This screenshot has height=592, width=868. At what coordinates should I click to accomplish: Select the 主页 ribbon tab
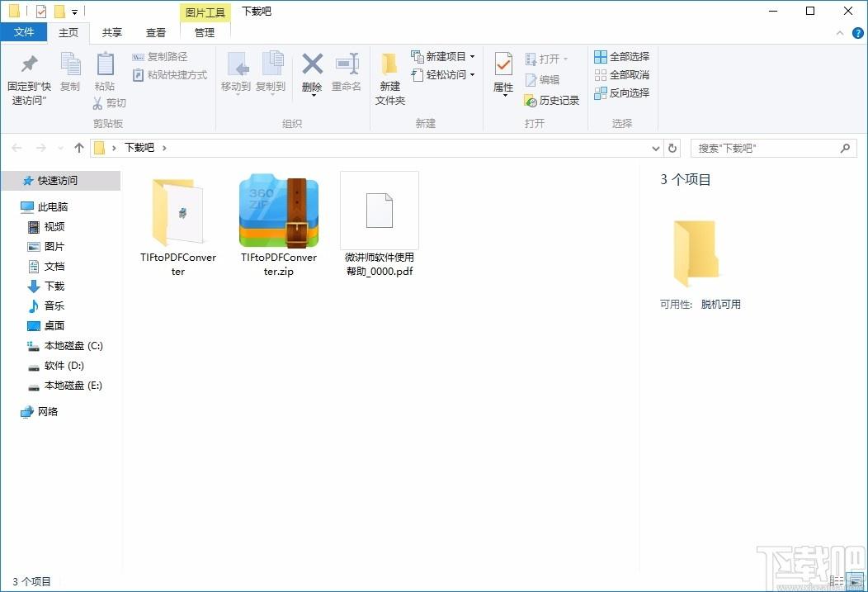(x=68, y=33)
